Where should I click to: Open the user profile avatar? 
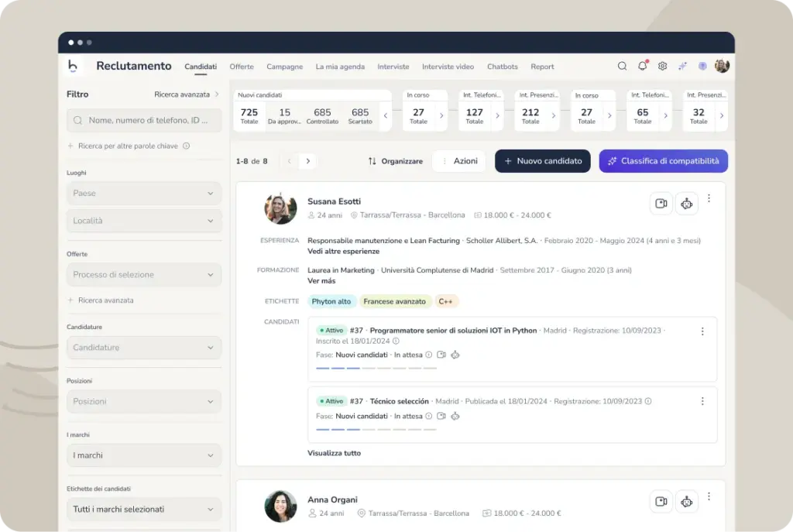pos(722,66)
